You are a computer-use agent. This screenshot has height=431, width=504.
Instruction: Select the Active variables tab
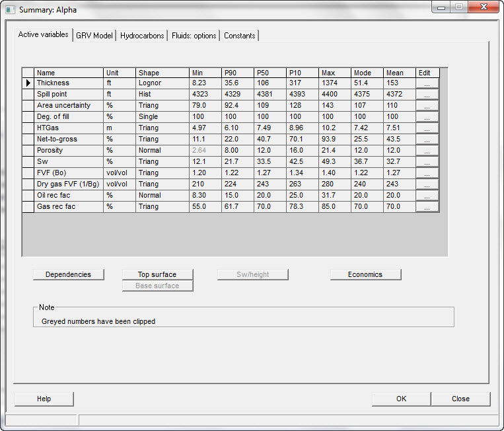(44, 34)
